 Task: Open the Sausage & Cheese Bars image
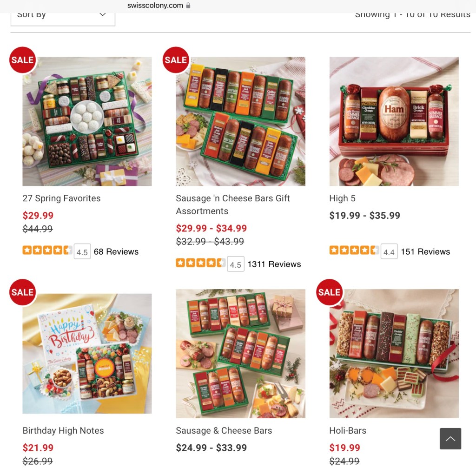tap(240, 354)
